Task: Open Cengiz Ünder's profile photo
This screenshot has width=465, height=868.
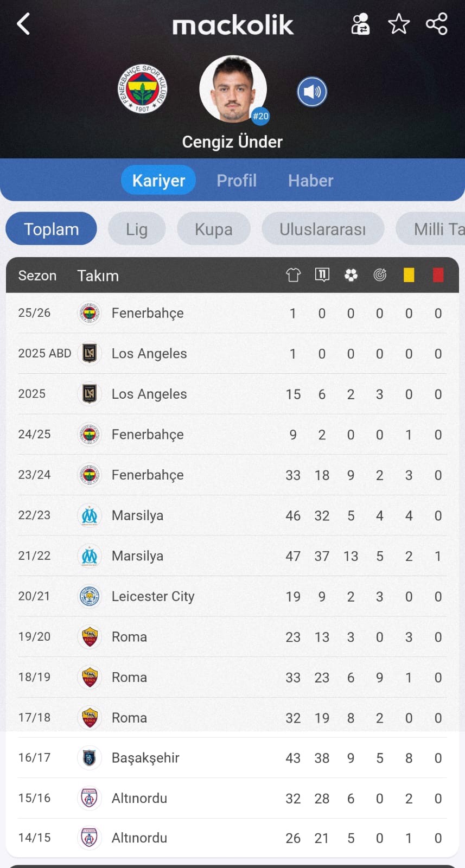Action: click(x=233, y=89)
